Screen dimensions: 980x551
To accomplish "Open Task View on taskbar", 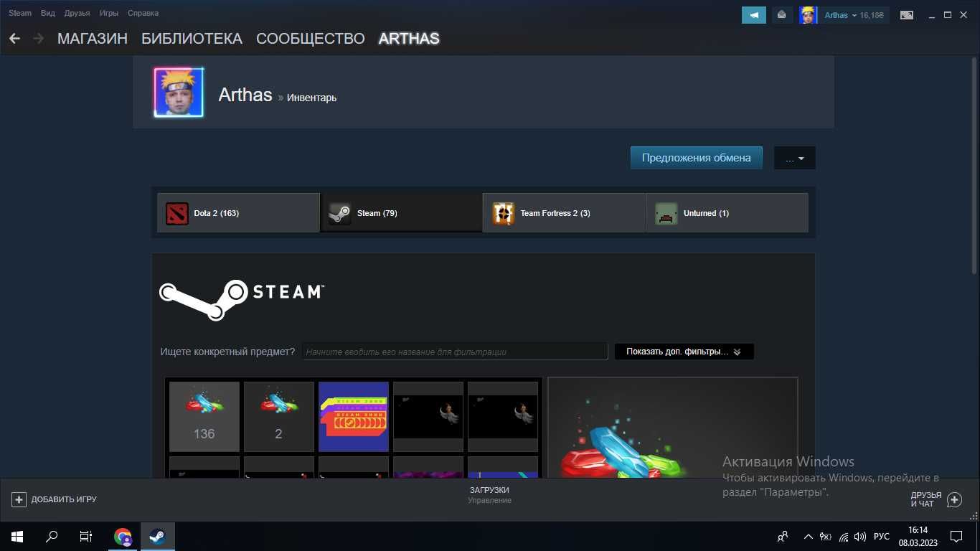I will (x=86, y=537).
